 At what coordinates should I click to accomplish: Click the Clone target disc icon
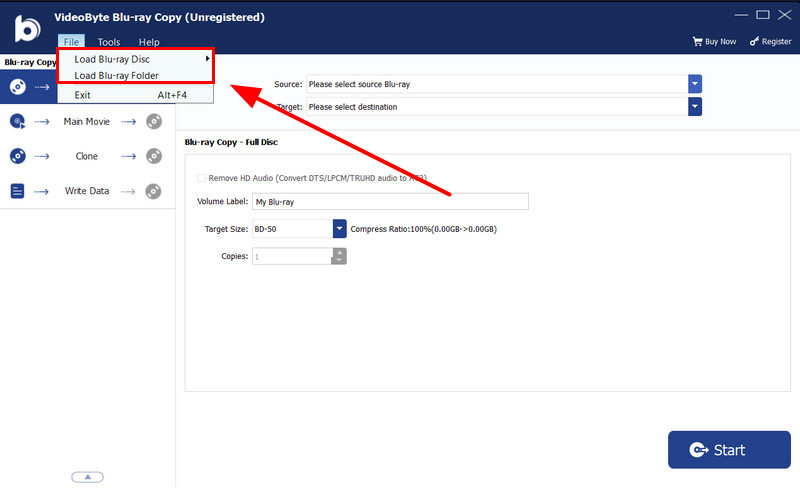154,156
